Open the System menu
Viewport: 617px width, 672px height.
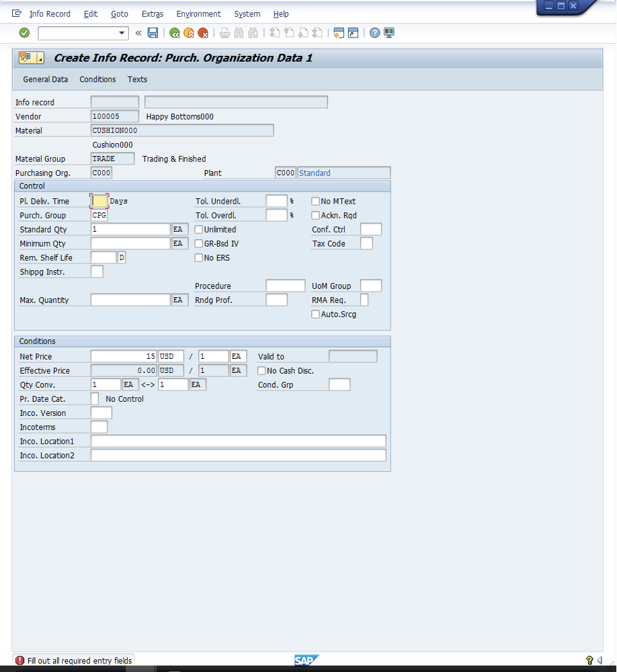point(247,13)
